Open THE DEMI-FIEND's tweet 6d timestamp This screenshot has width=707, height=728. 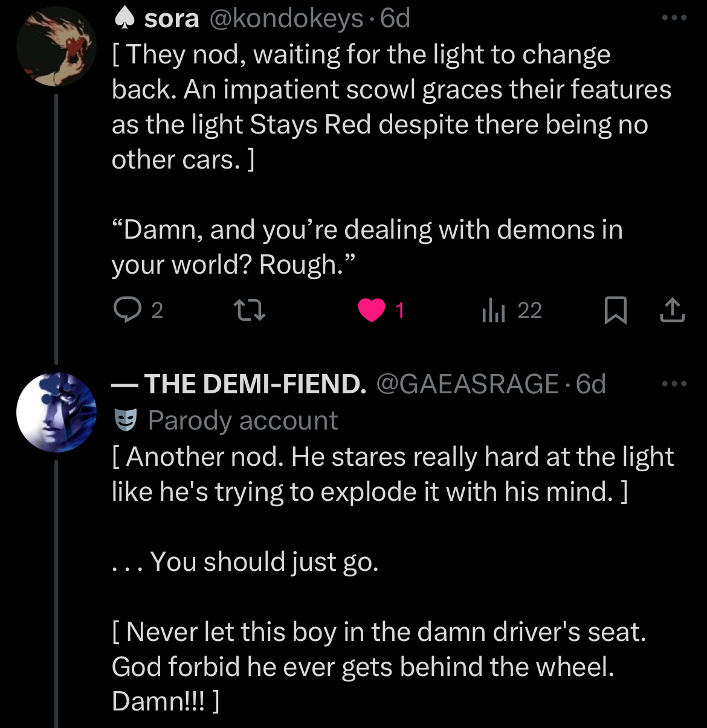coord(591,384)
